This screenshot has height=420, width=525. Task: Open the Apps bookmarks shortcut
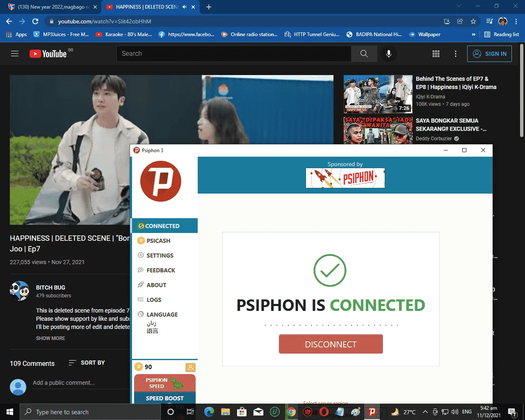[16, 34]
